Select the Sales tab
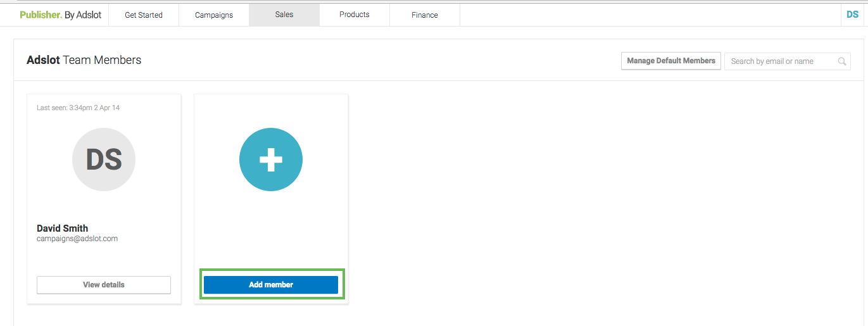 click(284, 15)
